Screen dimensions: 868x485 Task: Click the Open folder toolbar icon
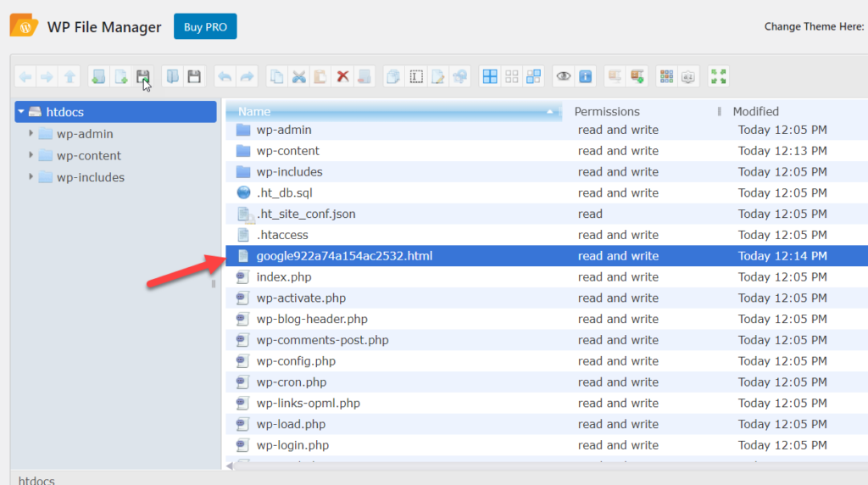[172, 76]
